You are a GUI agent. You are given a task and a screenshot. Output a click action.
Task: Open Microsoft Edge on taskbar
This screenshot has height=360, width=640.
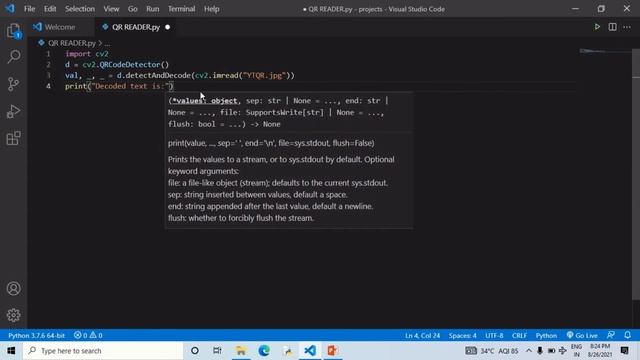264,351
